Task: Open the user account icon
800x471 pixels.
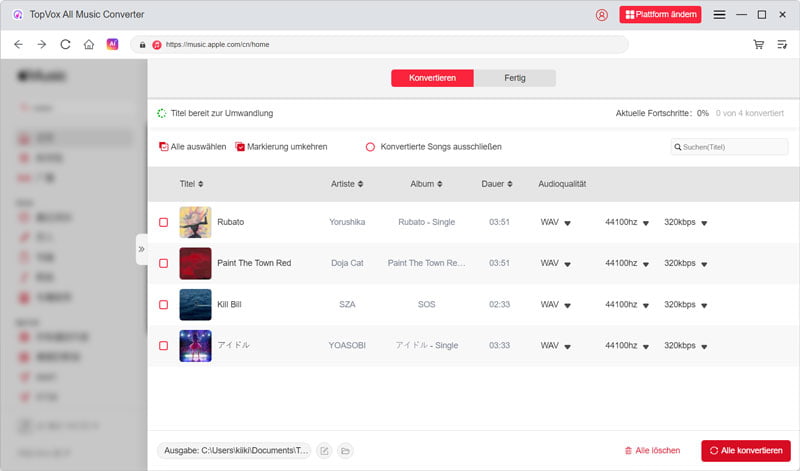Action: click(x=602, y=15)
